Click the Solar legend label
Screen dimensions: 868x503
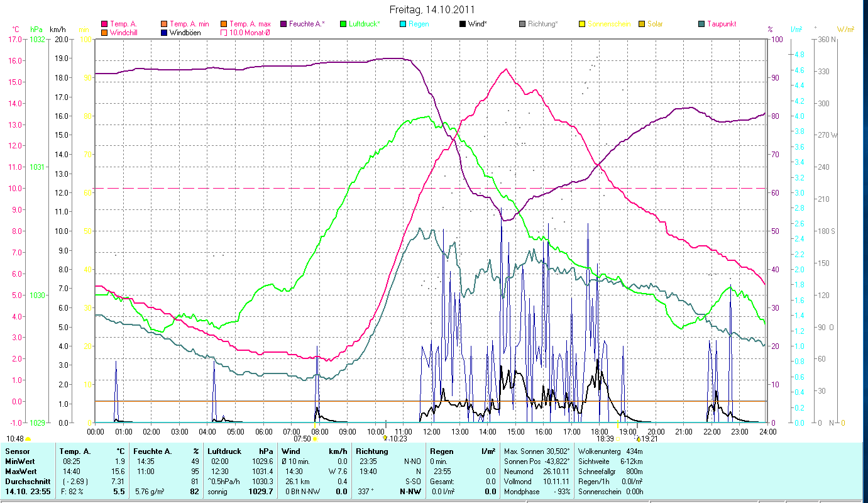click(x=655, y=24)
